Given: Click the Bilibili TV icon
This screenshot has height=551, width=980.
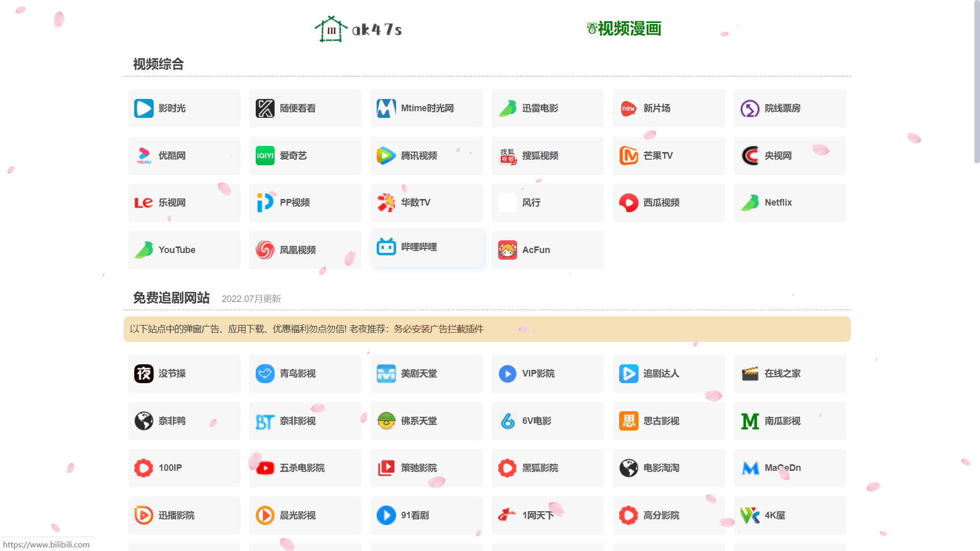Looking at the screenshot, I should [x=386, y=247].
